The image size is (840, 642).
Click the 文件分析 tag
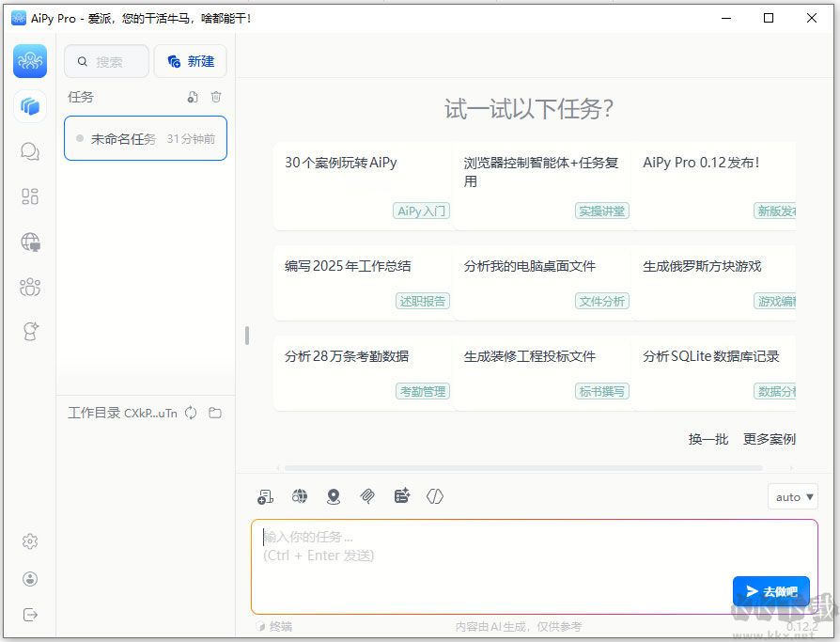(602, 301)
